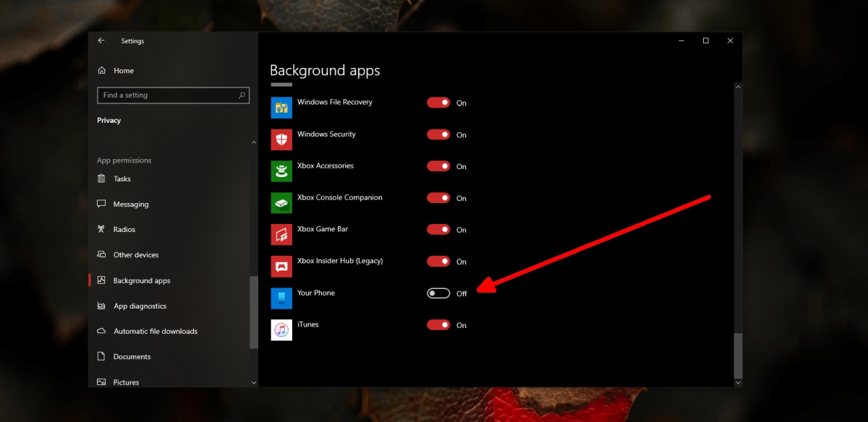868x422 pixels.
Task: Turn off the iTunes background toggle
Action: [438, 325]
